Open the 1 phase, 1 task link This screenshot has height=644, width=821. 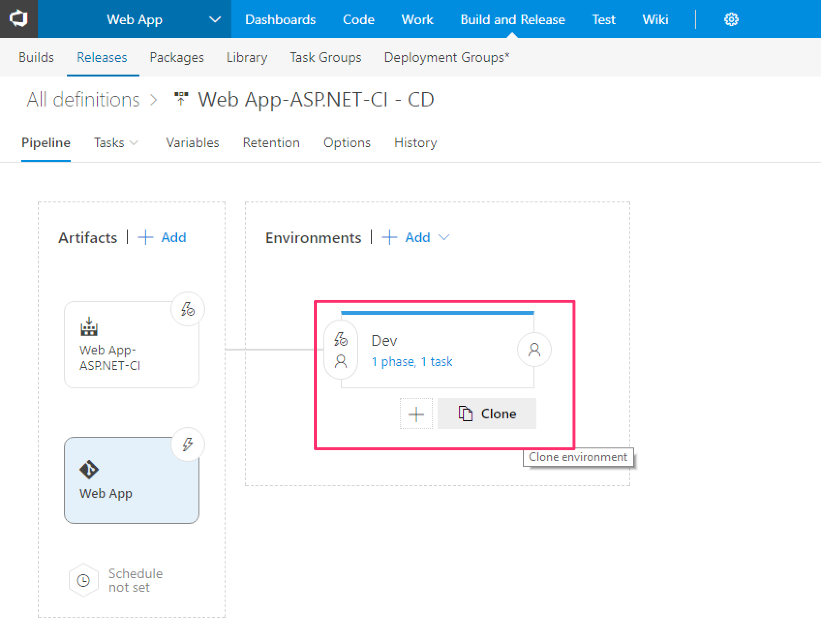pos(412,362)
